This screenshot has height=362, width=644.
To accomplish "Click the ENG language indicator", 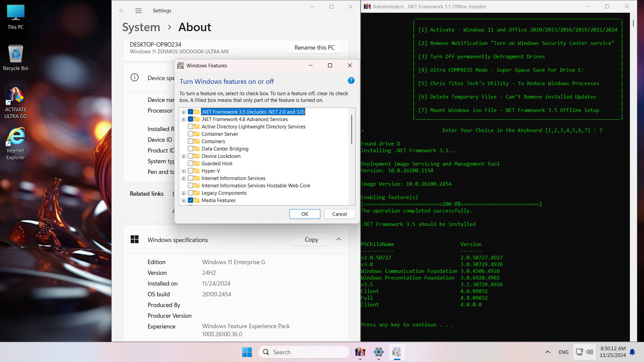I will 563,352.
